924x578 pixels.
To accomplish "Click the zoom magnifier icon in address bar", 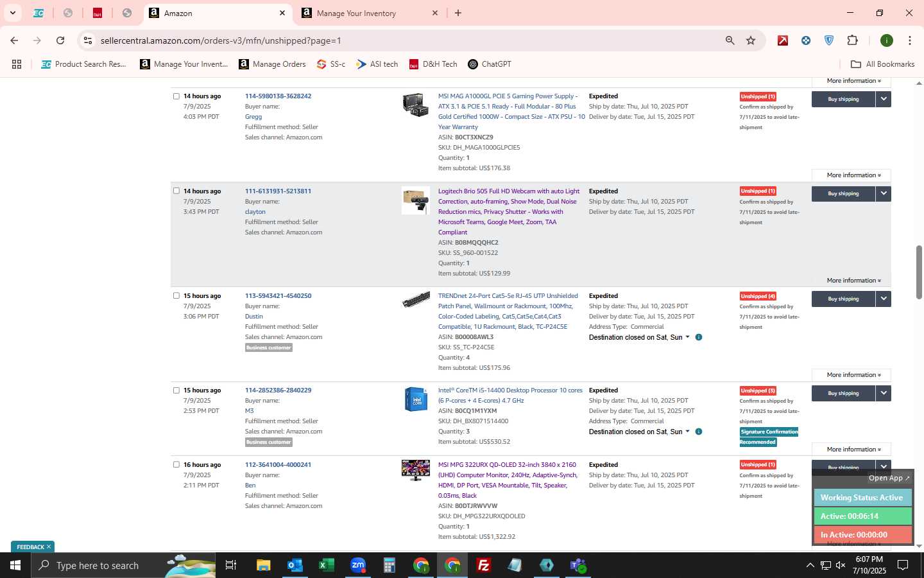I will click(730, 40).
